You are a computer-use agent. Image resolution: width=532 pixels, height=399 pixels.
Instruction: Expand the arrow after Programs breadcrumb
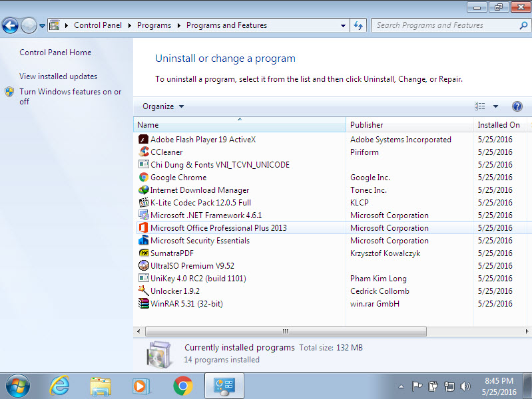179,25
